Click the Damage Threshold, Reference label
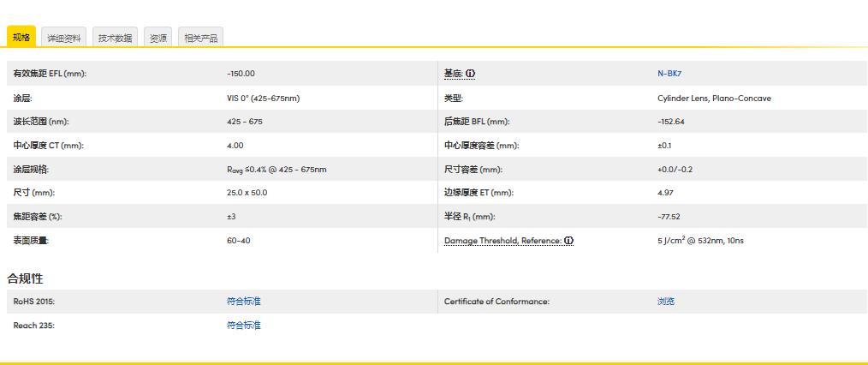The image size is (868, 365). click(502, 241)
